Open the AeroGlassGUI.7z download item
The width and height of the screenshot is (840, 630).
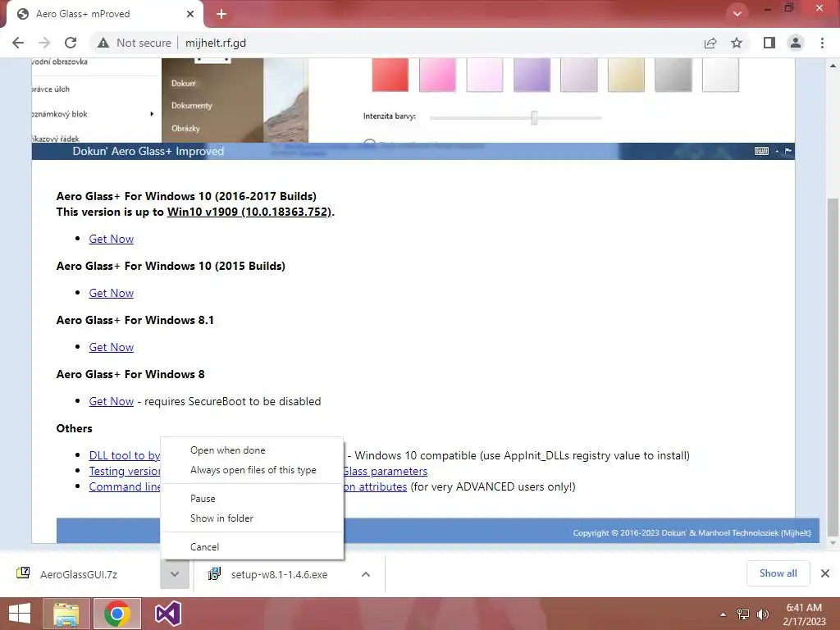coord(80,574)
